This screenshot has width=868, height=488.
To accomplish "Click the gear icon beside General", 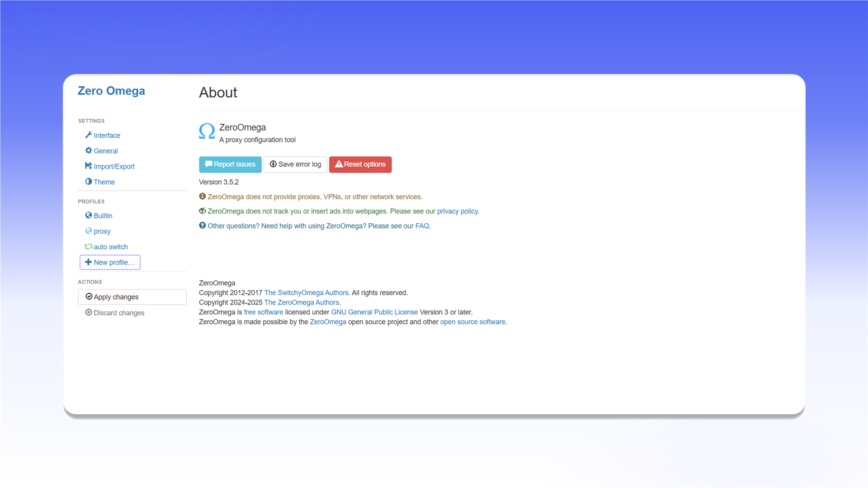I will pyautogui.click(x=89, y=150).
